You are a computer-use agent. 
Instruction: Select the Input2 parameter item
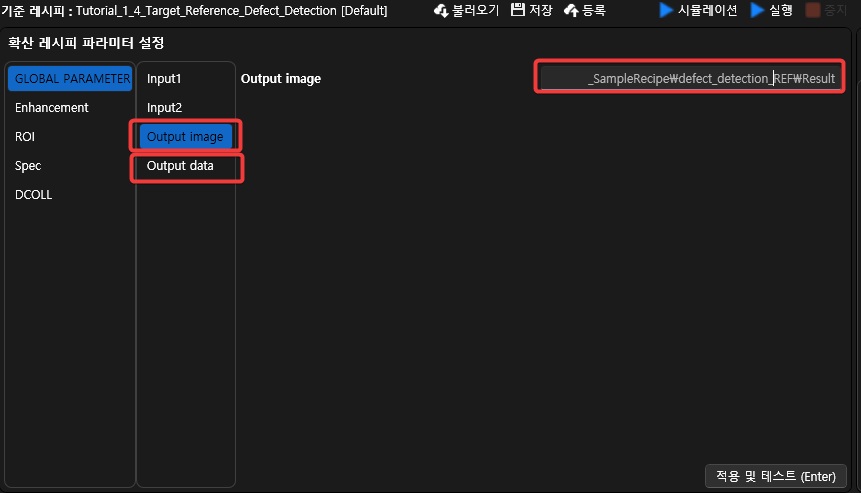164,107
